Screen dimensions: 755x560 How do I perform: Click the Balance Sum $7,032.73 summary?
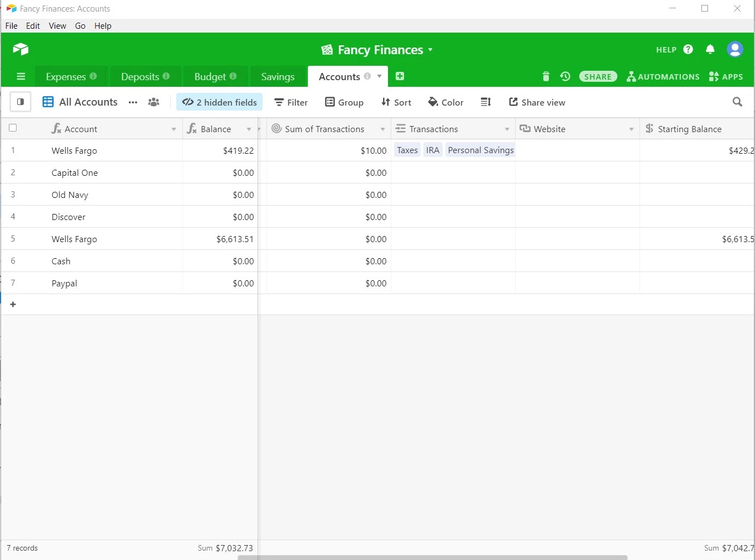point(226,548)
